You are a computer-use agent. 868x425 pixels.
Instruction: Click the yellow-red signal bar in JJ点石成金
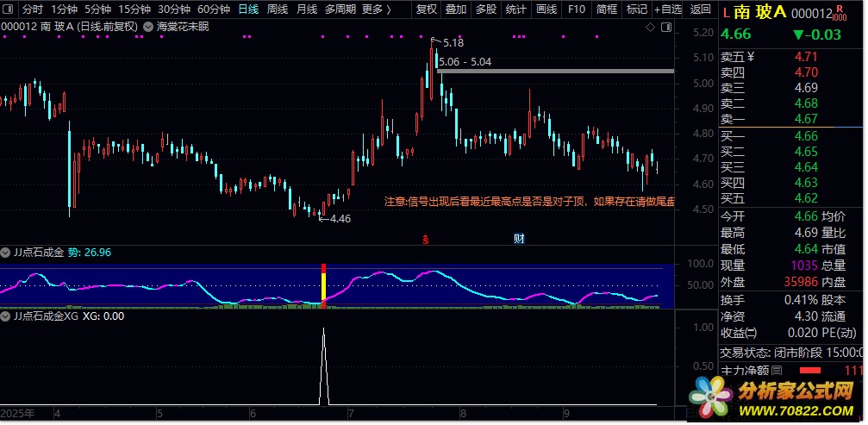click(324, 284)
